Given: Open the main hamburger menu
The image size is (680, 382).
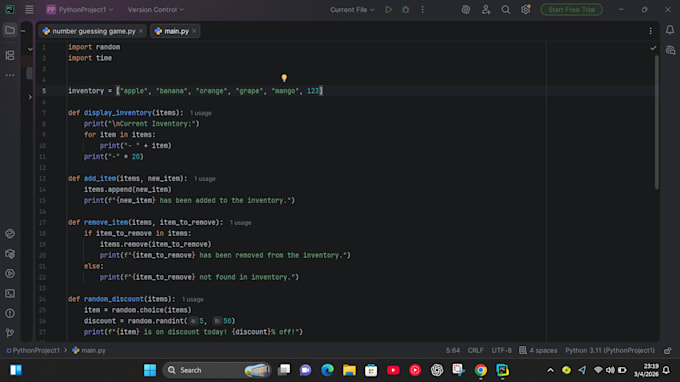Looking at the screenshot, I should coord(29,10).
